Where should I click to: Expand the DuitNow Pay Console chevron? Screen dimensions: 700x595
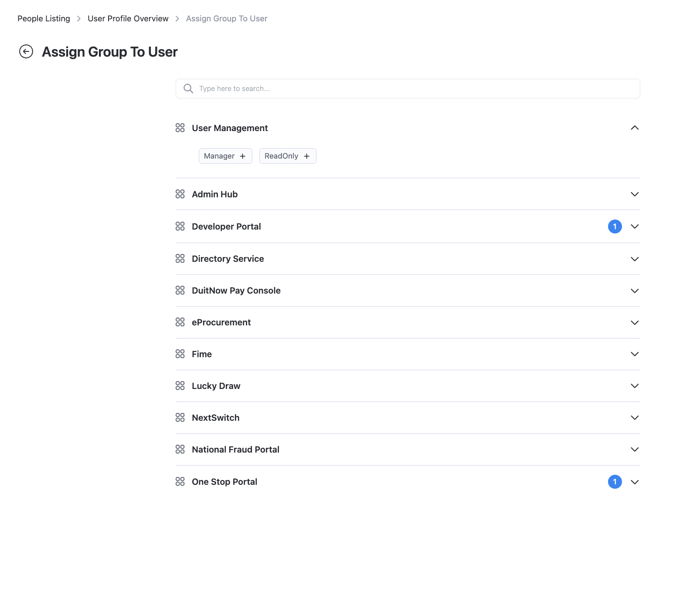click(635, 291)
